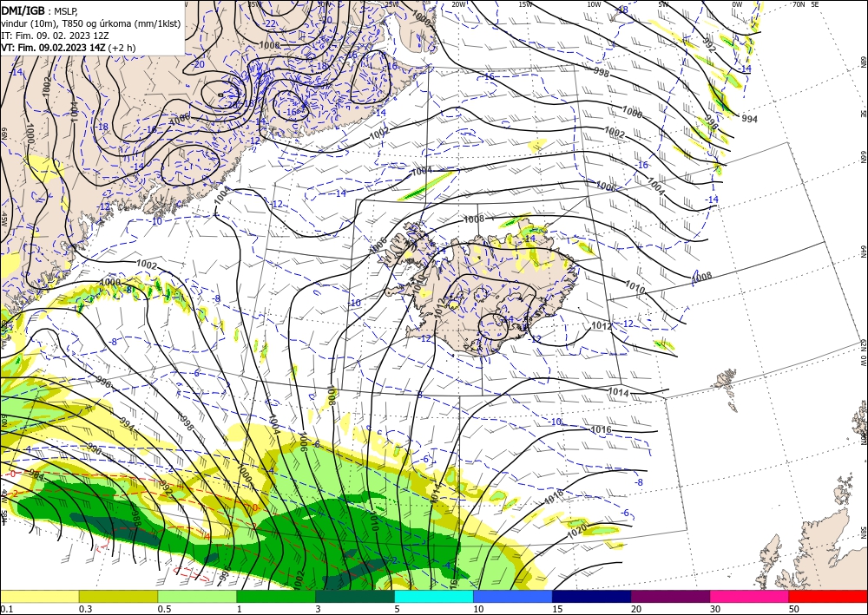Select the "VT: Fim. 09.02.2023 14Z (+2 h)" line
This screenshot has width=868, height=615.
coord(68,48)
